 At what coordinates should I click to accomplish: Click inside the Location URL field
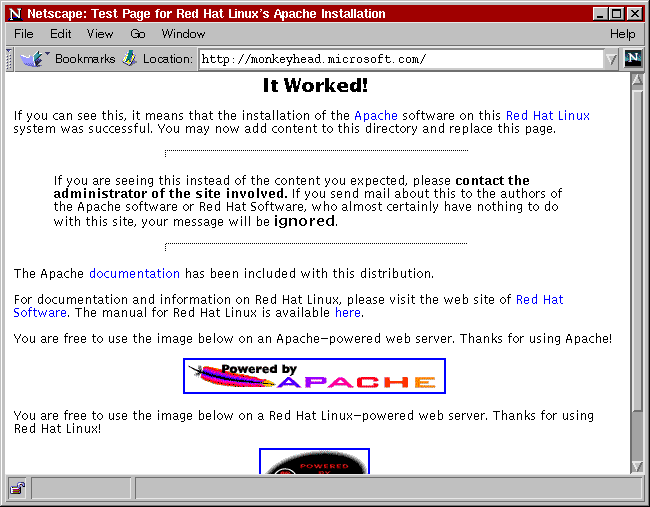click(400, 59)
